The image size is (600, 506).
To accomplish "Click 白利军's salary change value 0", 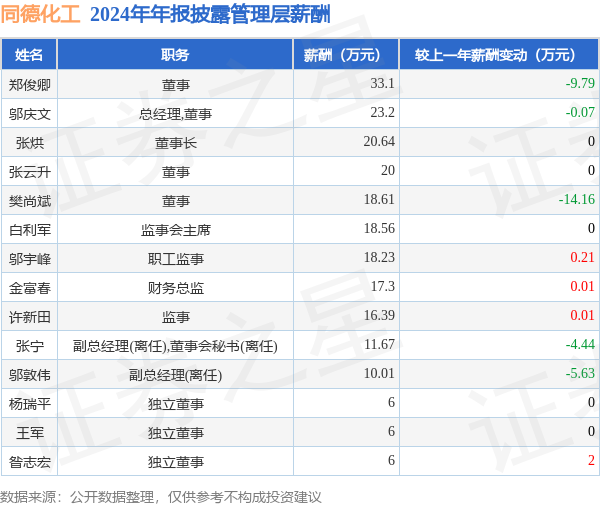I will [x=591, y=228].
